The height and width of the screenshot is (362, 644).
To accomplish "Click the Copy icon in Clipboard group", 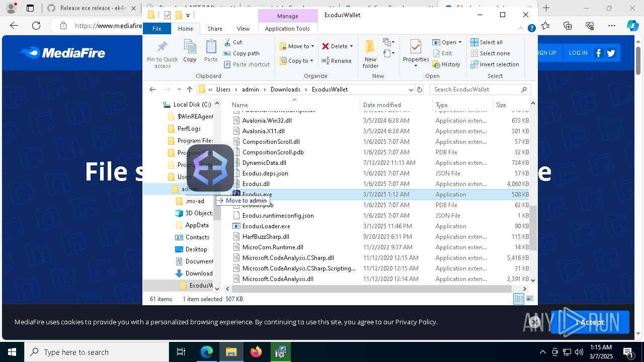I will 190,47.
